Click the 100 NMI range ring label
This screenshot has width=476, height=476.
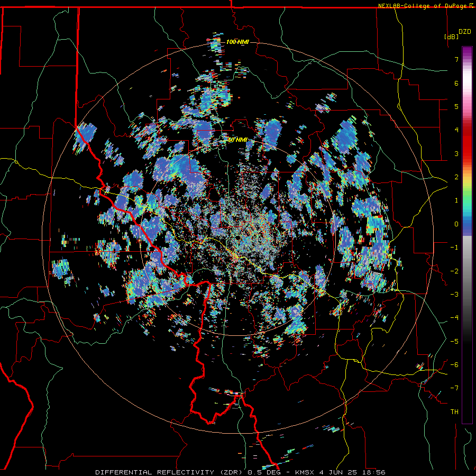(x=237, y=42)
